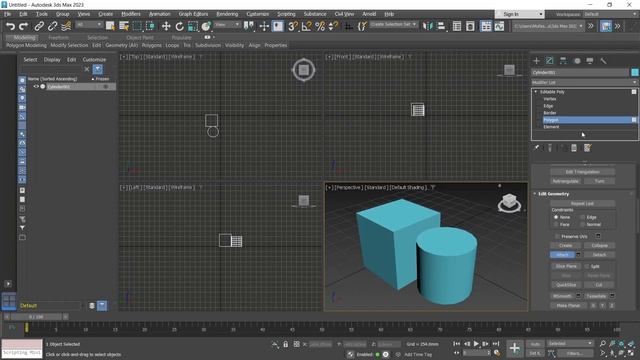Activate the Unlink Selection tool

point(52,27)
